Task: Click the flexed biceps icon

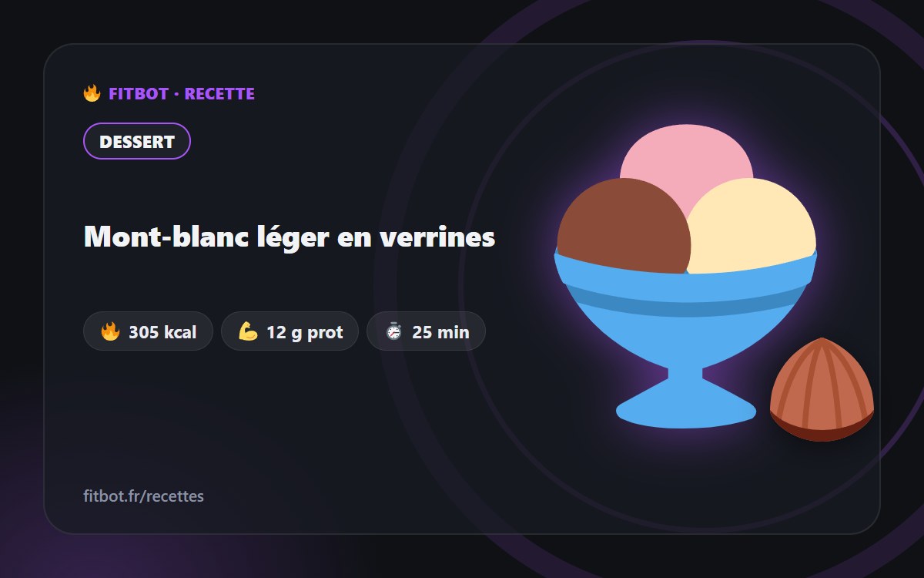Action: [x=248, y=332]
